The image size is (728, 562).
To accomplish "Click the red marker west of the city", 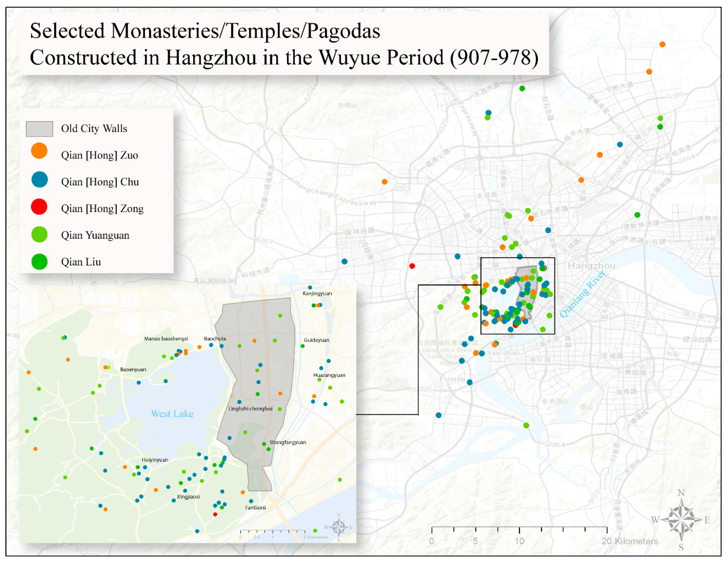I will pos(412,266).
